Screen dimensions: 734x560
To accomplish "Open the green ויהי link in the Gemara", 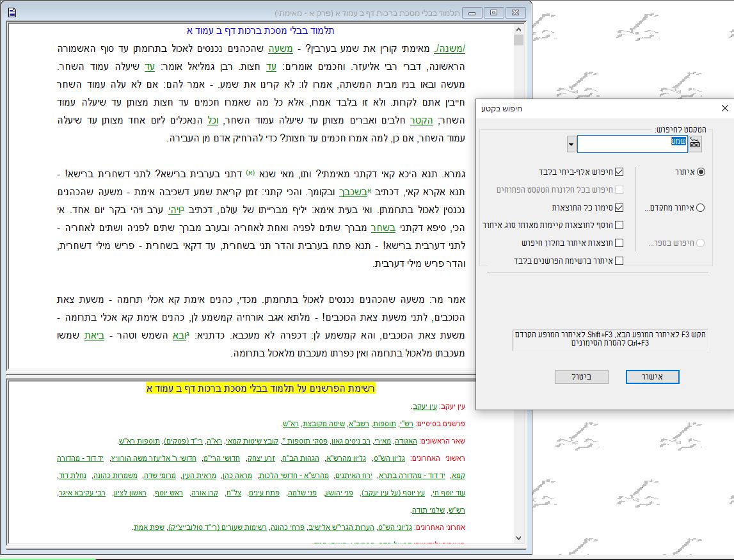I will pos(175,210).
